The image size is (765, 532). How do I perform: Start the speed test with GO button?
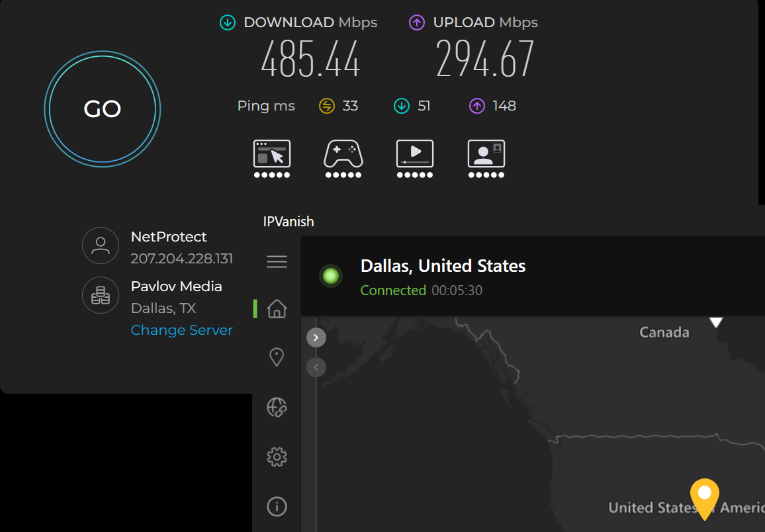pyautogui.click(x=103, y=109)
